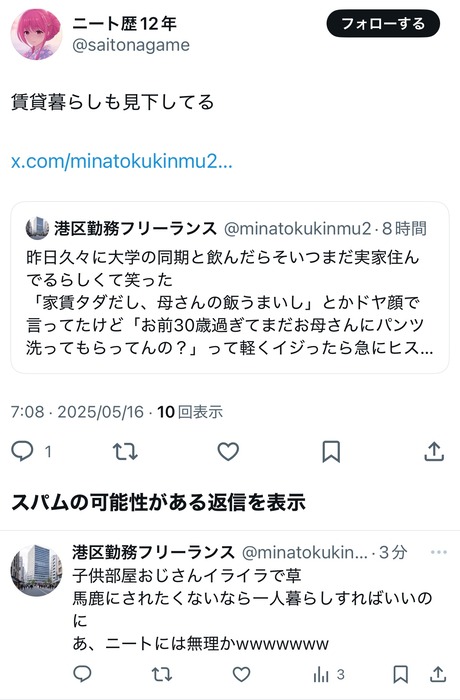Reply to the 港区勤務フリーランス comment
Screen dimensions: 460x700
[x=82, y=674]
